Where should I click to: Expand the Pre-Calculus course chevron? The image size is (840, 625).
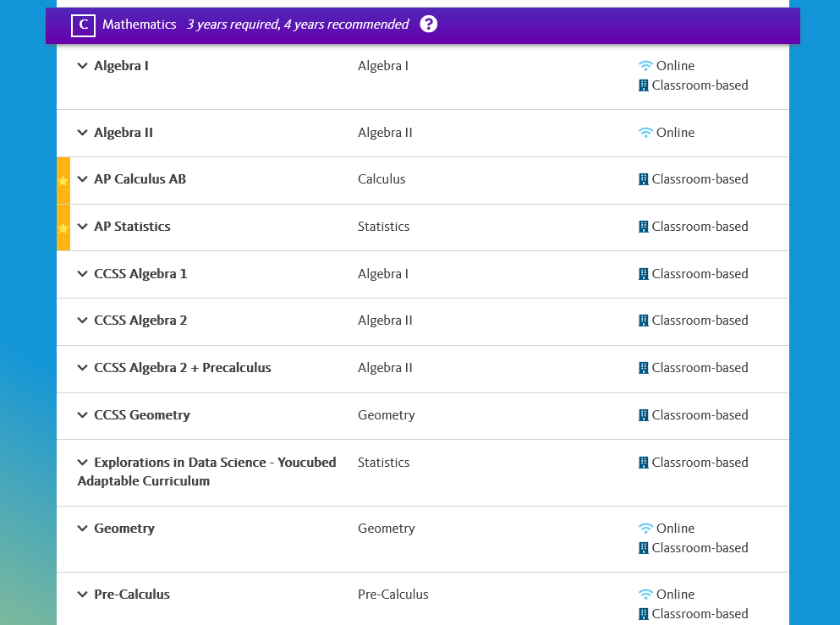point(83,594)
